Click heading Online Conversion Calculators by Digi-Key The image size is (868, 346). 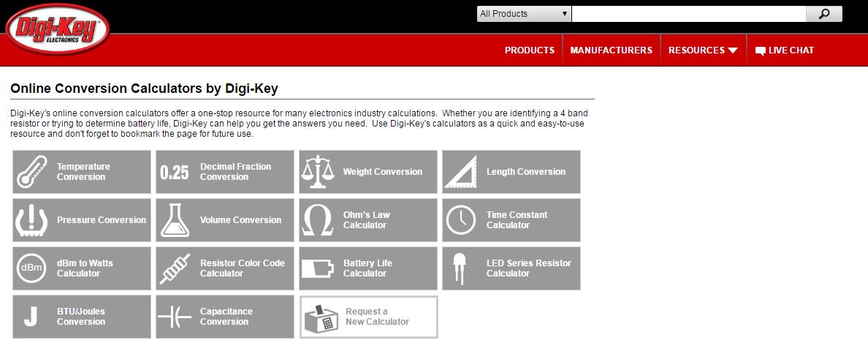(144, 89)
